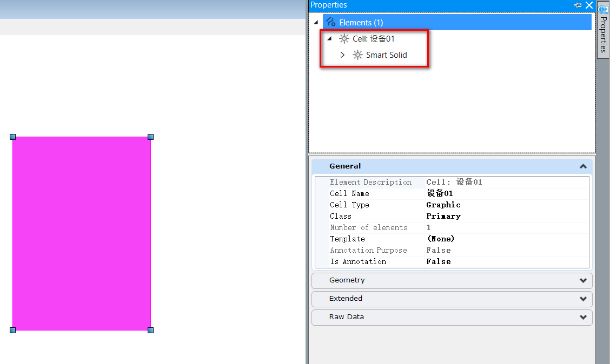
Task: Close the Properties panel
Action: [x=589, y=5]
